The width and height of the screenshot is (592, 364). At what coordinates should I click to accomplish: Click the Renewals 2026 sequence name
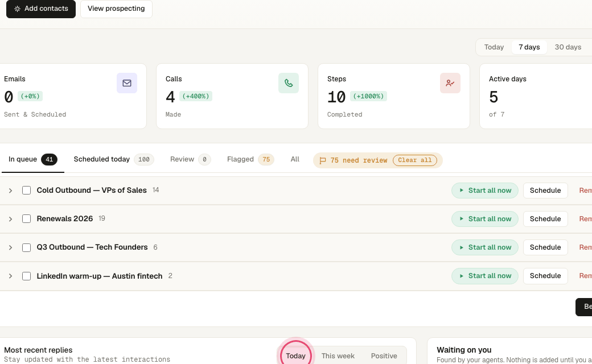(x=64, y=219)
